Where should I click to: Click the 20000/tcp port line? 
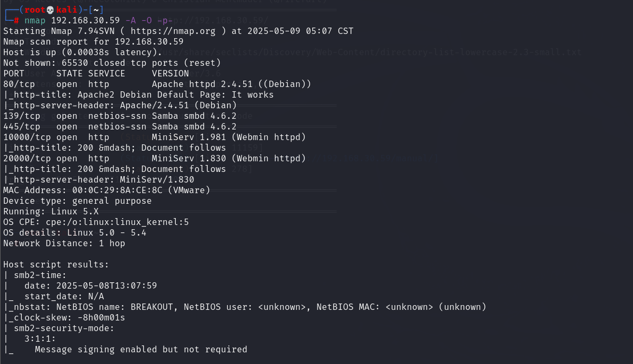[x=155, y=158]
